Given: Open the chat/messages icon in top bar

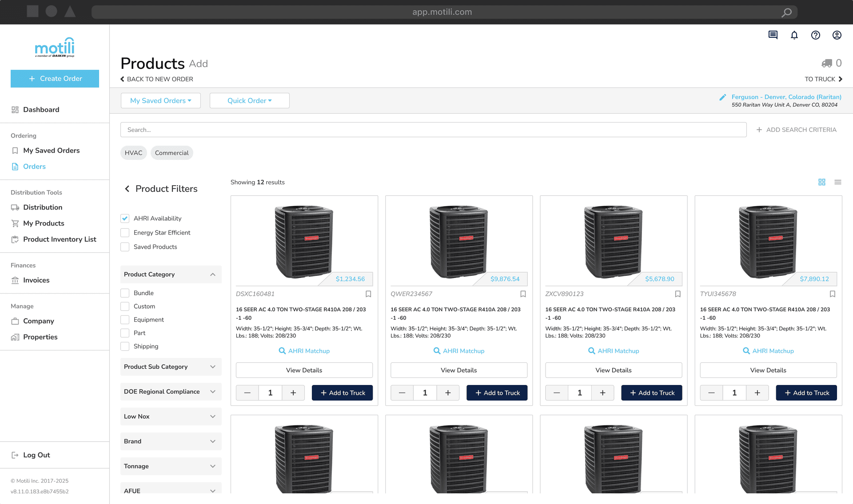Looking at the screenshot, I should pyautogui.click(x=773, y=35).
